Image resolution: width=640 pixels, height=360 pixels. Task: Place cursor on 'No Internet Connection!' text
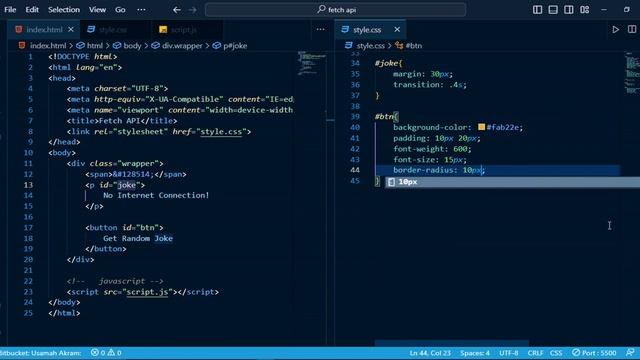(156, 195)
